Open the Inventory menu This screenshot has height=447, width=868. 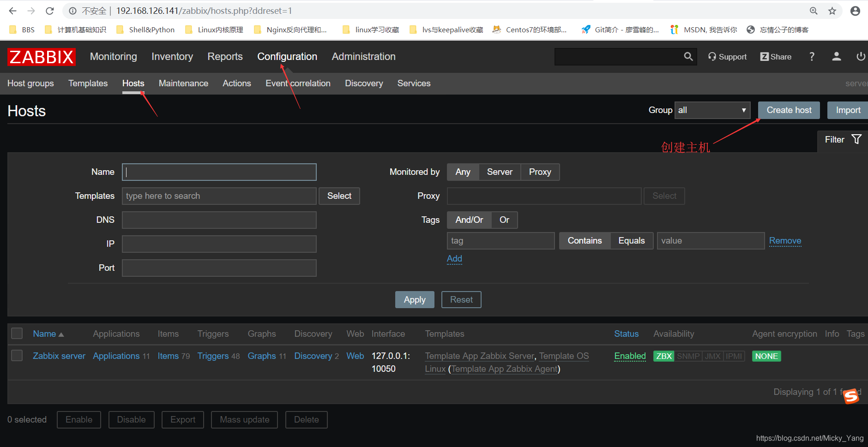pyautogui.click(x=172, y=56)
